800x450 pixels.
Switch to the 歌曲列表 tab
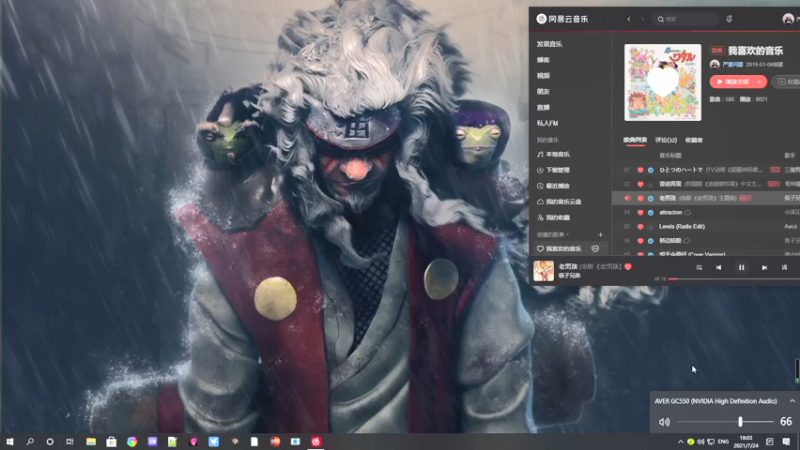[635, 140]
